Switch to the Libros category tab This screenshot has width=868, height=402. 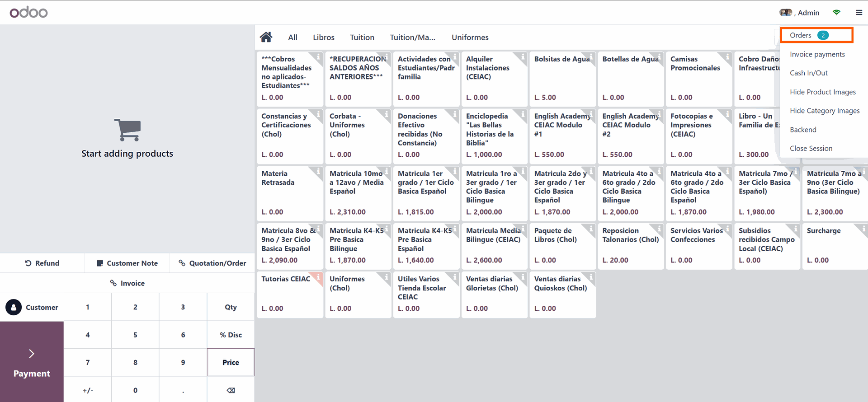(x=324, y=37)
